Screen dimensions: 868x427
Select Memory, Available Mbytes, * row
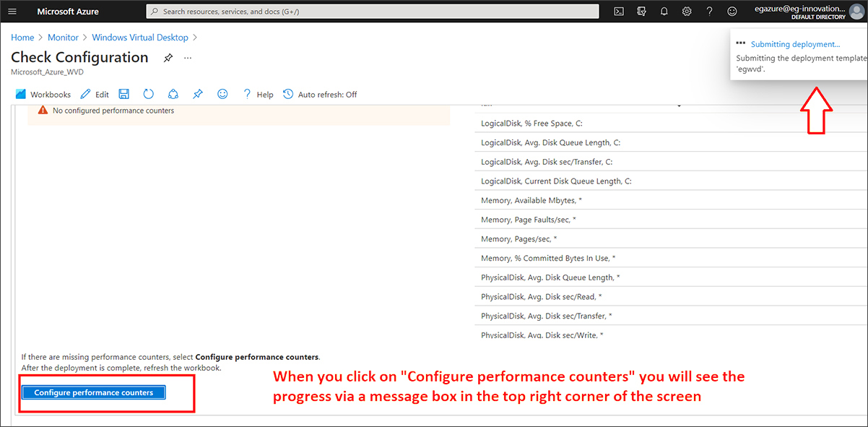(671, 200)
